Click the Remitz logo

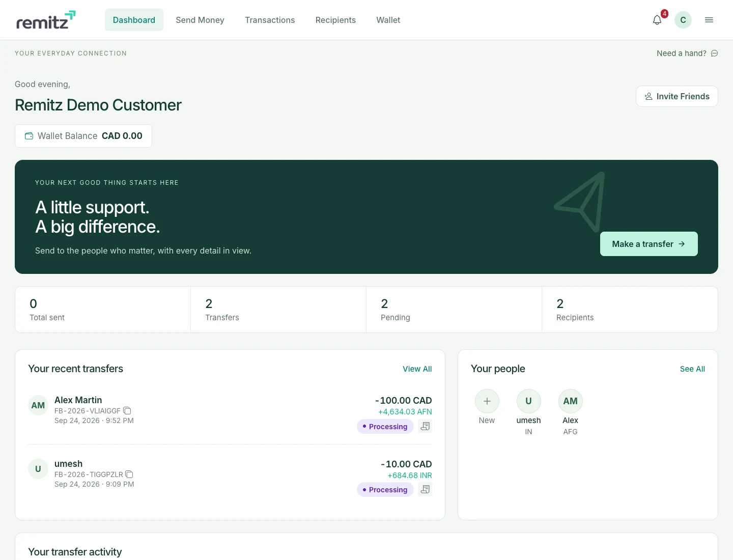coord(46,20)
